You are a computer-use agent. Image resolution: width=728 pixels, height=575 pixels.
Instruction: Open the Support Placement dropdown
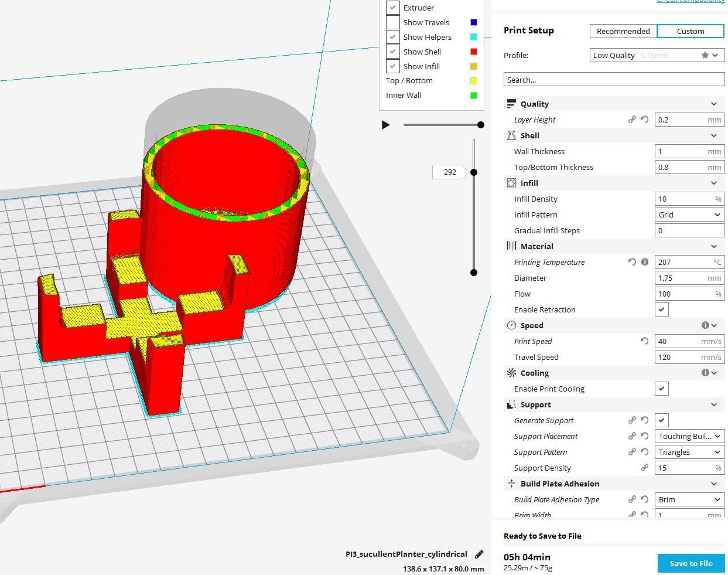[689, 435]
